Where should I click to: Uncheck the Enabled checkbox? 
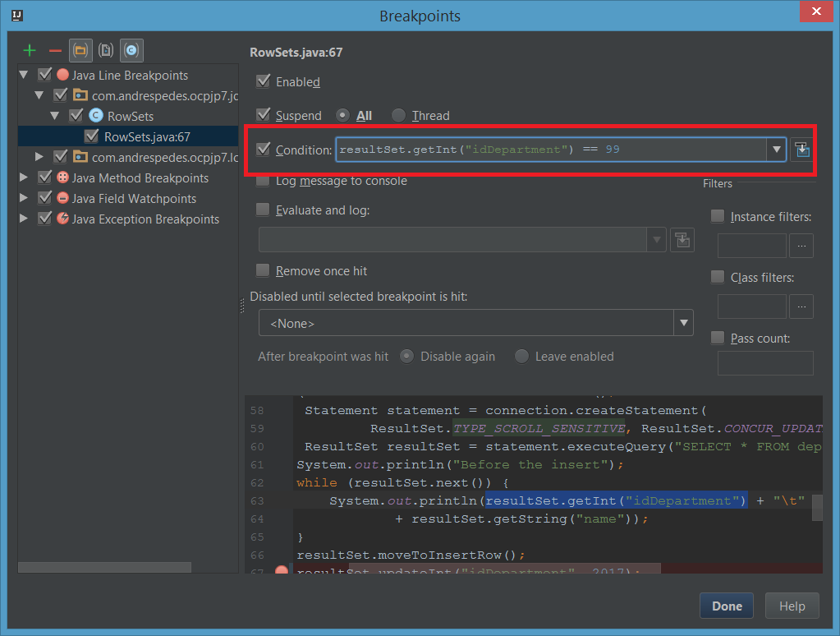tap(264, 81)
